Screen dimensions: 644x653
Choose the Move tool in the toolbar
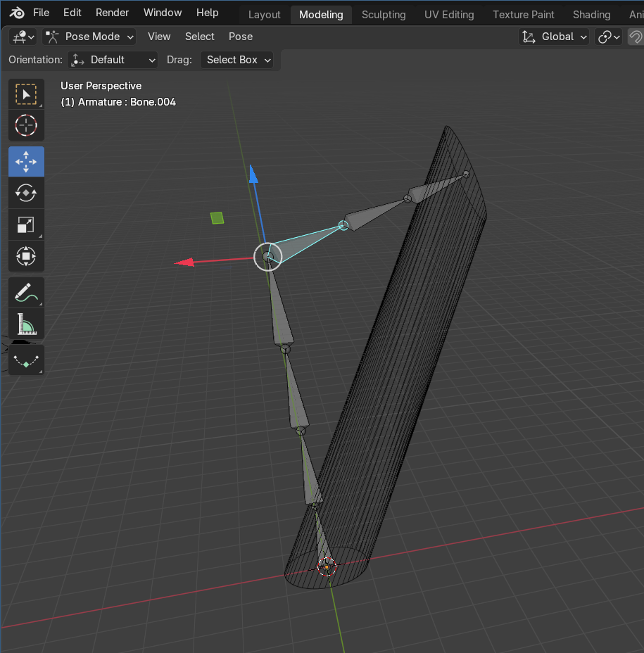click(26, 161)
